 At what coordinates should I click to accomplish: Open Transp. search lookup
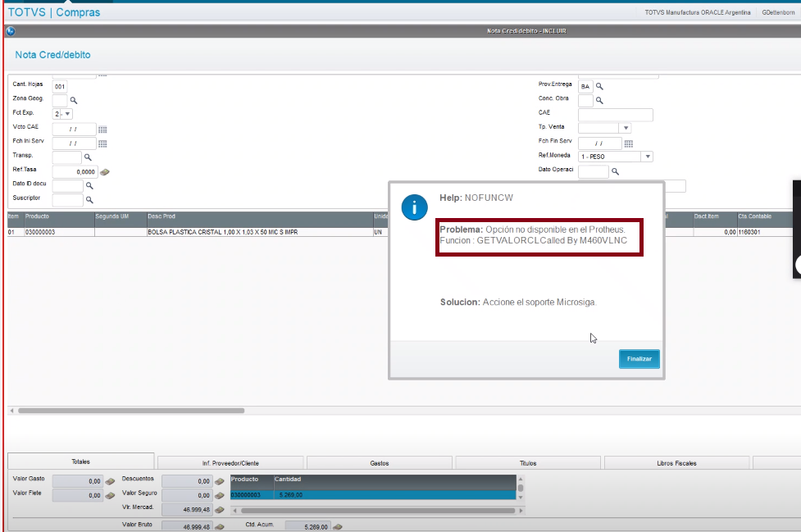[88, 157]
